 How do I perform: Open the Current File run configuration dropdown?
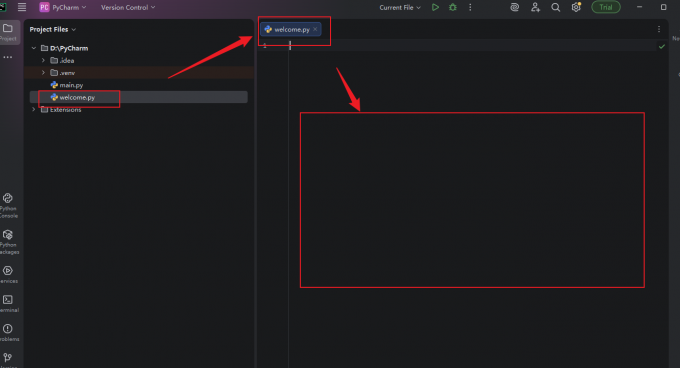pos(400,7)
